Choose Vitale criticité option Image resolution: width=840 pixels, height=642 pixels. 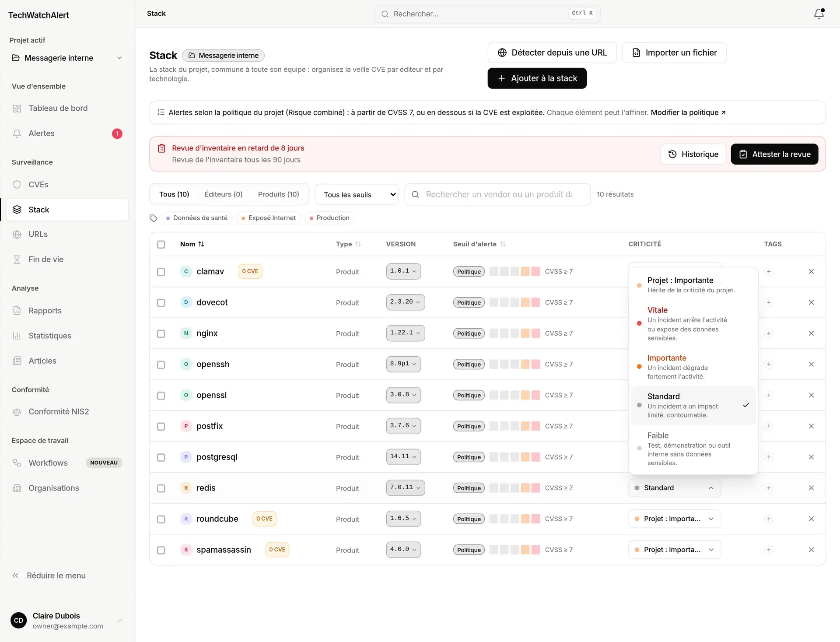point(693,323)
